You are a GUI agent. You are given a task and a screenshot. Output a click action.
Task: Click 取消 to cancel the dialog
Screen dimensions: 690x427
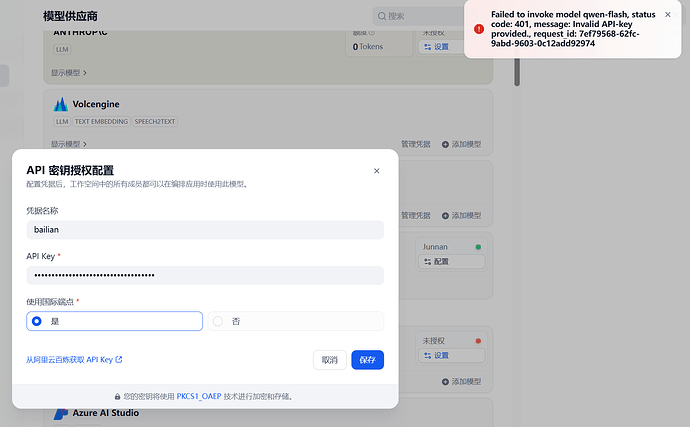pos(328,359)
